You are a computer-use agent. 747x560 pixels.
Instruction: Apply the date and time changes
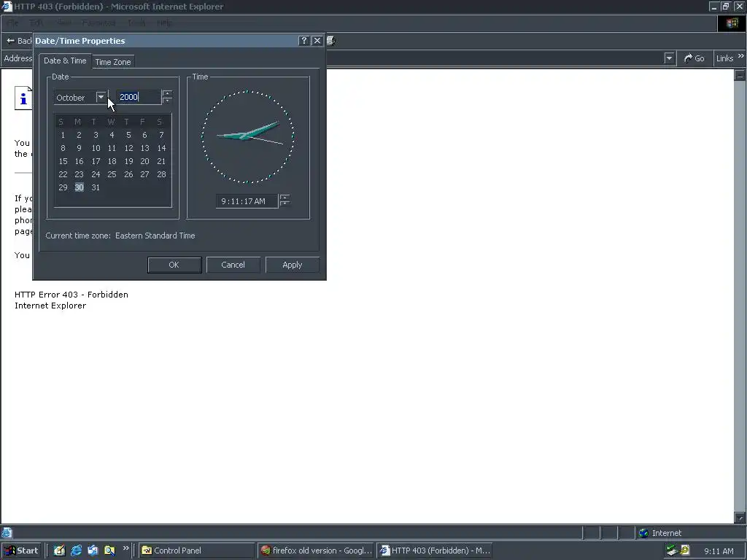pyautogui.click(x=292, y=265)
